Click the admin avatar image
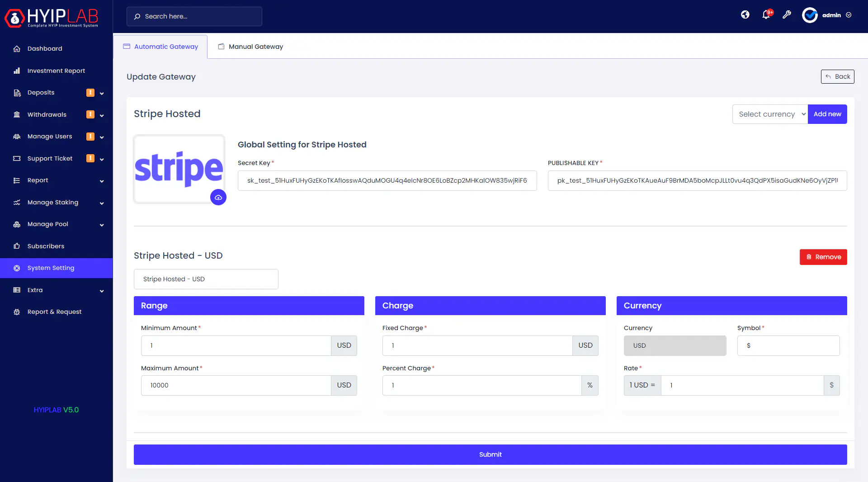868x482 pixels. coord(810,15)
